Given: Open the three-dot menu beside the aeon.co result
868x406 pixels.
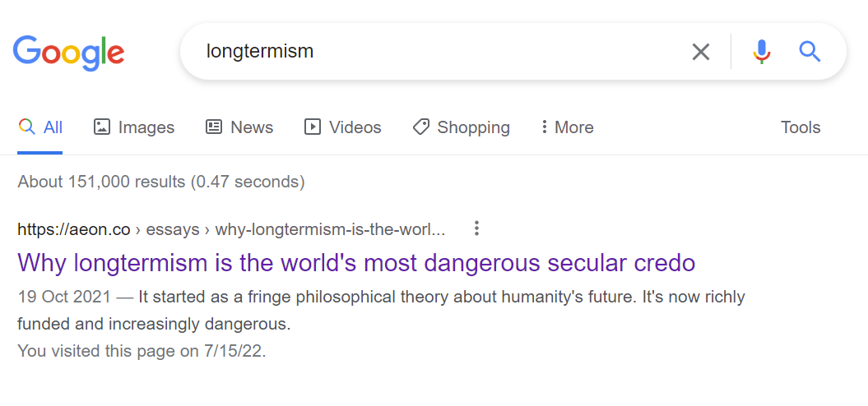Looking at the screenshot, I should [476, 228].
